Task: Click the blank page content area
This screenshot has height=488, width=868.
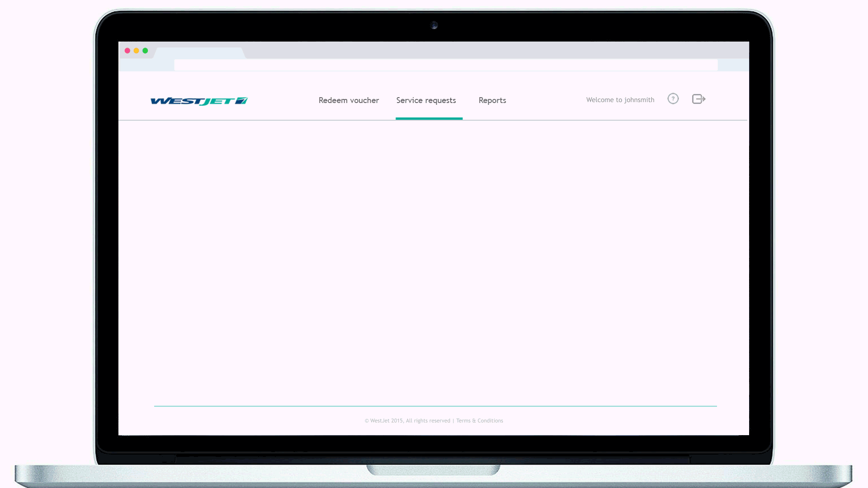Action: [x=433, y=262]
